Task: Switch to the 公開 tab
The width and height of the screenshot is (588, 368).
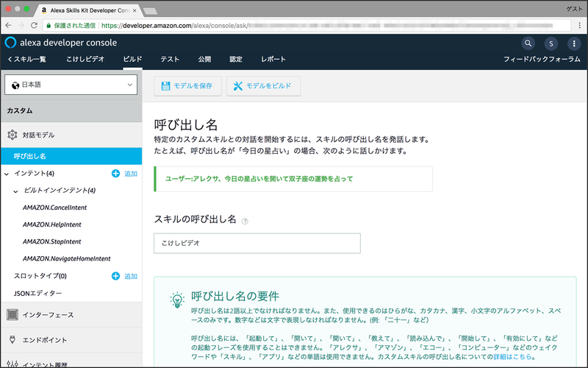Action: [x=204, y=59]
